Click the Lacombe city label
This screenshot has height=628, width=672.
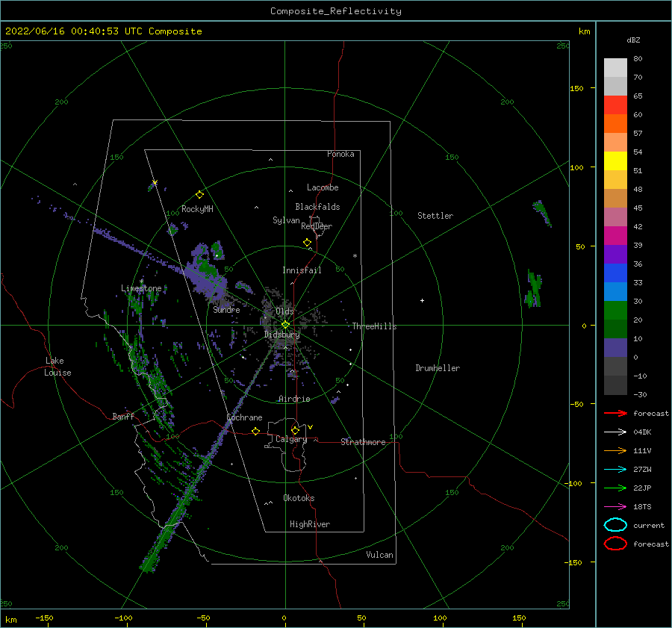pos(323,187)
